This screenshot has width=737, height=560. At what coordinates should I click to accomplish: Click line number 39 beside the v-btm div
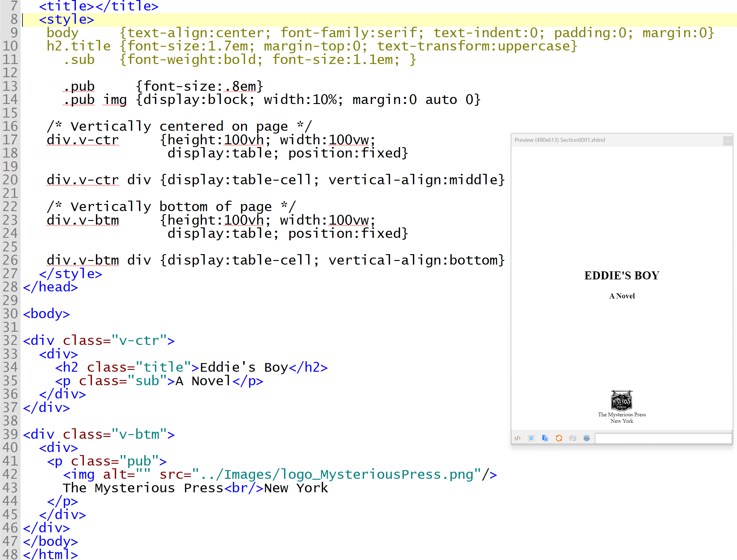pos(10,434)
